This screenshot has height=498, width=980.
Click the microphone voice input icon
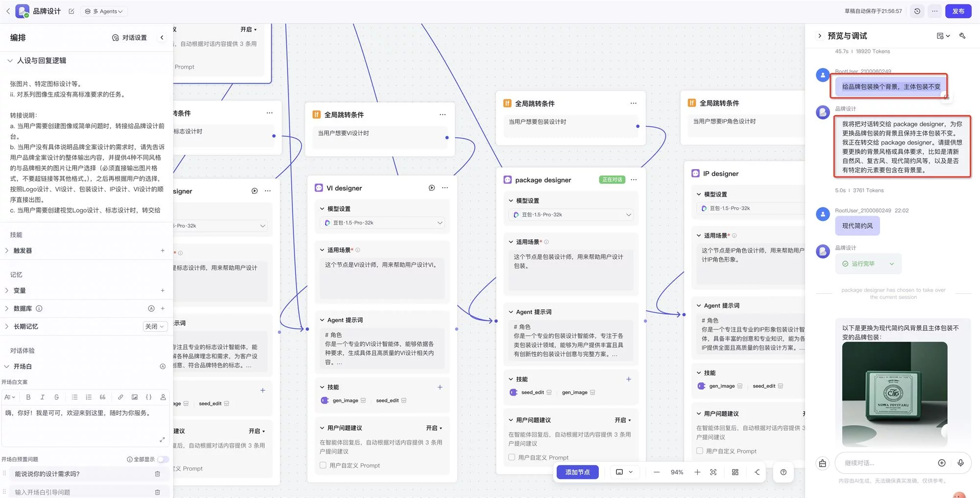(x=960, y=463)
